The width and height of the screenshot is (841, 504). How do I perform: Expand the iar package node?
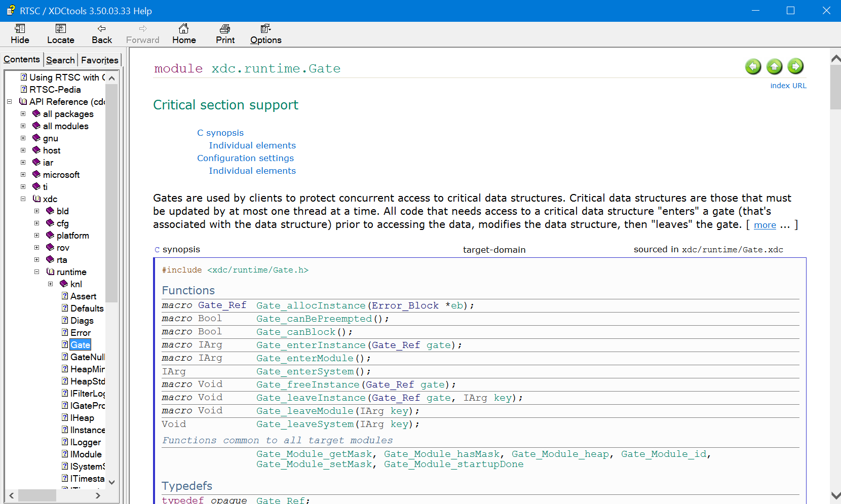point(23,163)
